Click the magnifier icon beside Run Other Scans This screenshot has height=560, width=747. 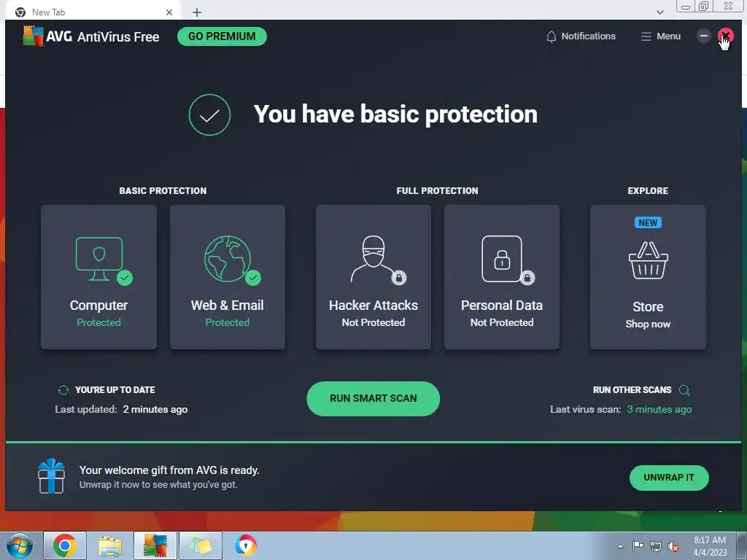684,391
